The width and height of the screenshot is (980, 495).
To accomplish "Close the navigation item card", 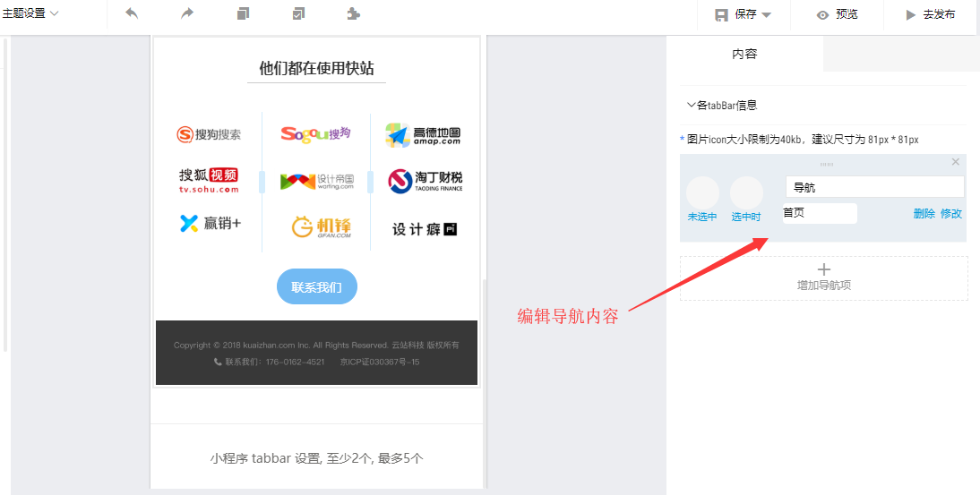I will 955,162.
